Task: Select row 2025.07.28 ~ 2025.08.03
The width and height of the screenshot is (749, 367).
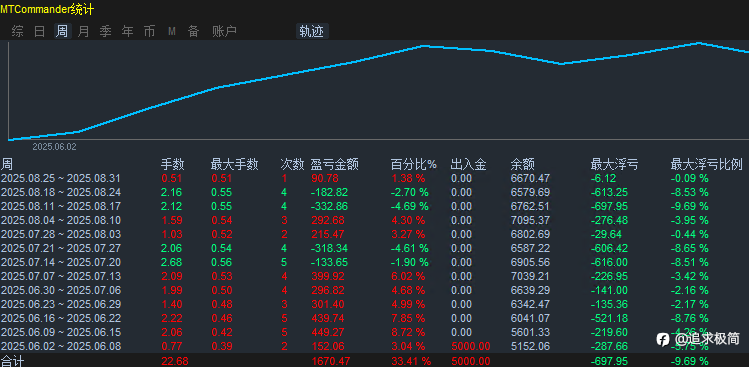Action: (x=374, y=235)
